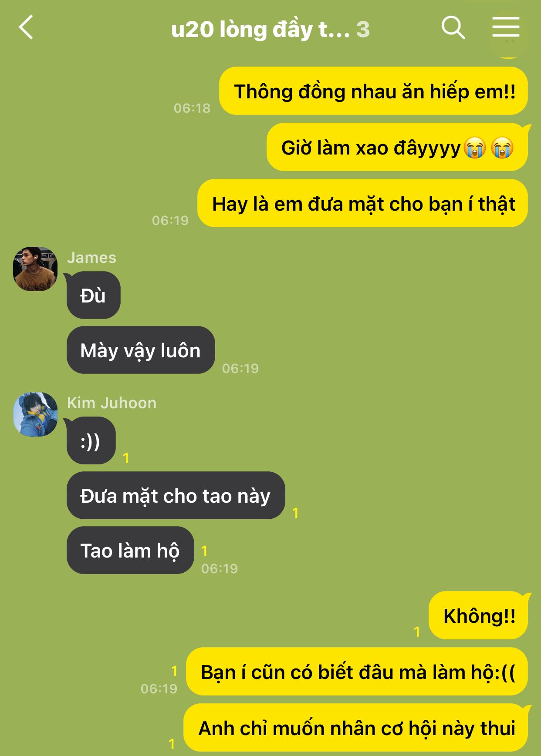Image resolution: width=541 pixels, height=756 pixels.
Task: Open Kim Juhoon's profile picture
Action: 35,414
